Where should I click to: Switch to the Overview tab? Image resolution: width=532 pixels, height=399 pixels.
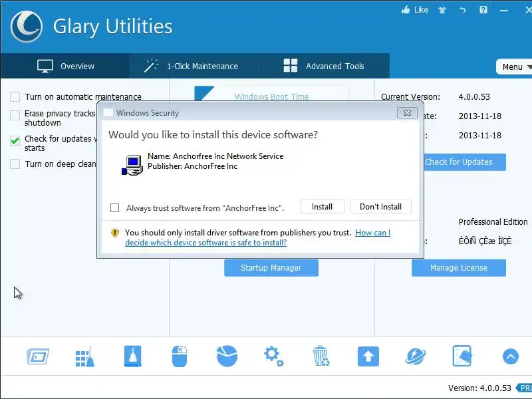pyautogui.click(x=65, y=66)
